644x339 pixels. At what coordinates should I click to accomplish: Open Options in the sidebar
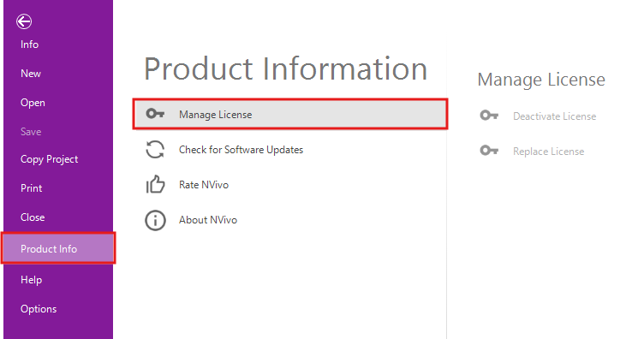pyautogui.click(x=39, y=309)
